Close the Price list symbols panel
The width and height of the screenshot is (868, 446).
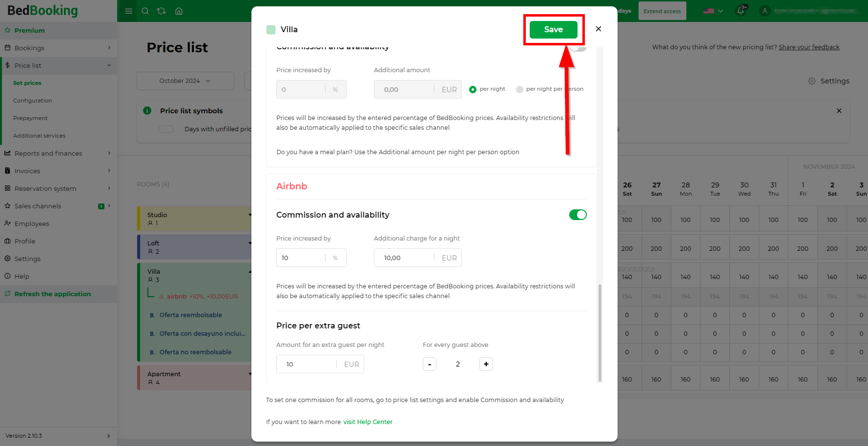pyautogui.click(x=839, y=111)
